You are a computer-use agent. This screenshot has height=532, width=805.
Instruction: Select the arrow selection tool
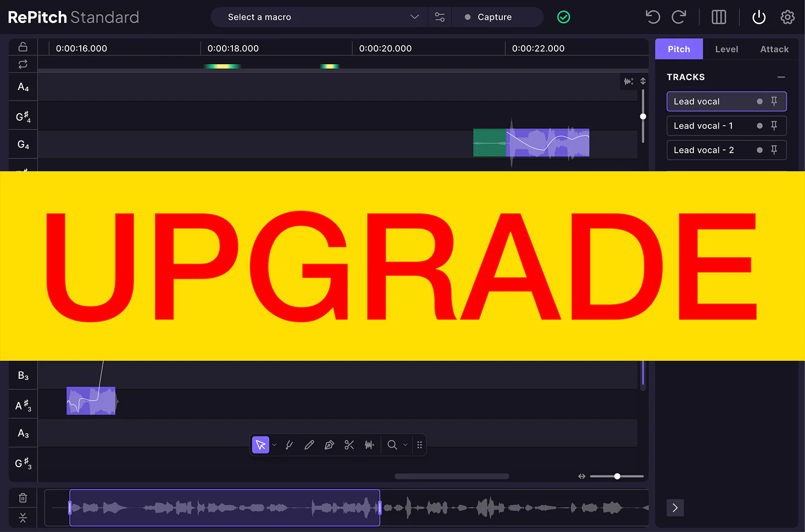pos(260,445)
